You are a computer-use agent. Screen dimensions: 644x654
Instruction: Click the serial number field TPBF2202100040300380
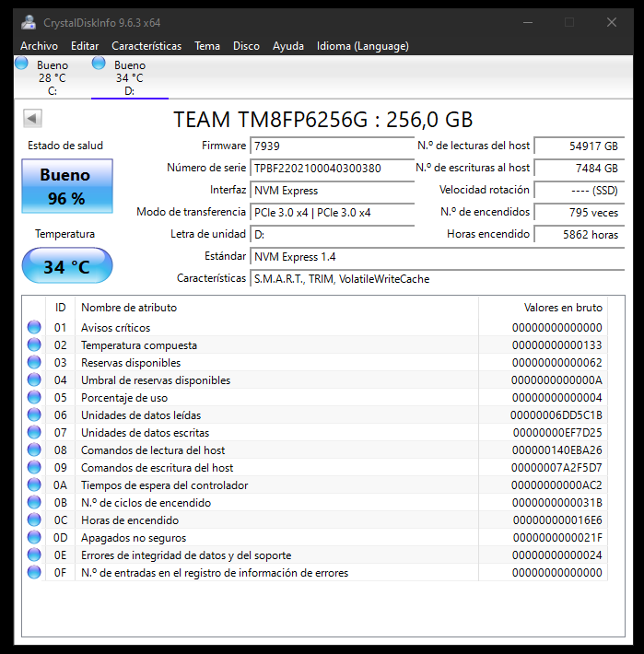332,168
